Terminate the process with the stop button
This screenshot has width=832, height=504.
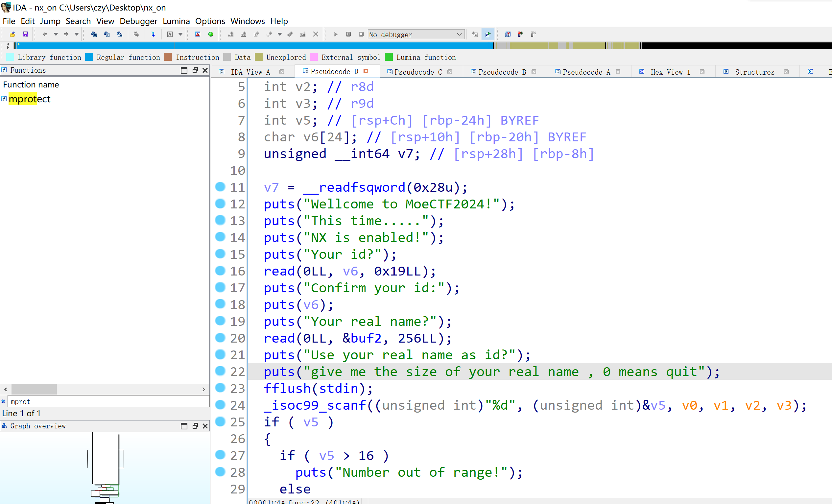click(x=361, y=34)
